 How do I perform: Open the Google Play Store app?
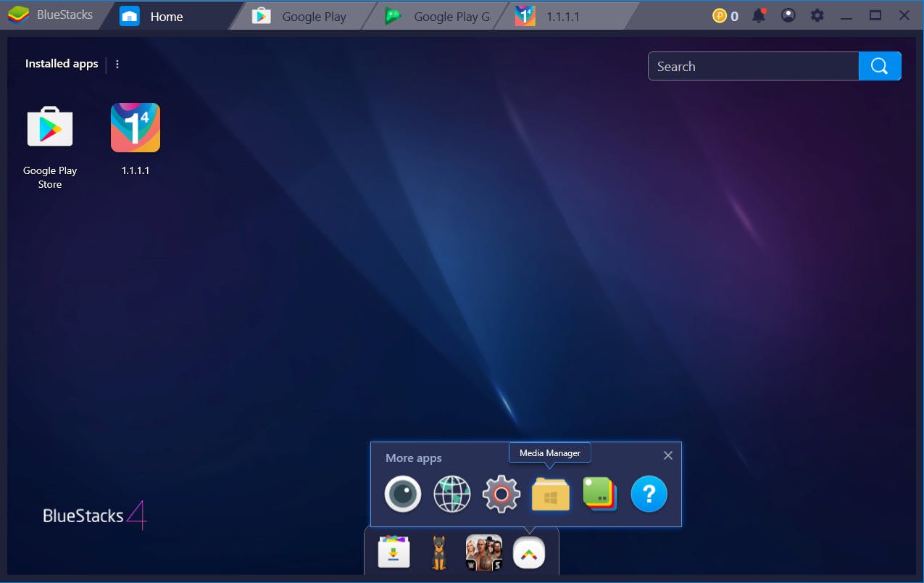[50, 128]
